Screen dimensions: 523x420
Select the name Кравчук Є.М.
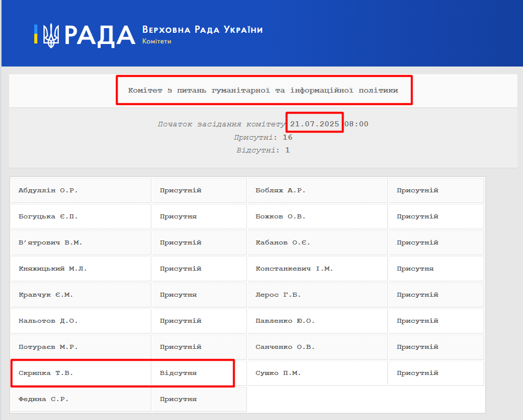pos(46,295)
